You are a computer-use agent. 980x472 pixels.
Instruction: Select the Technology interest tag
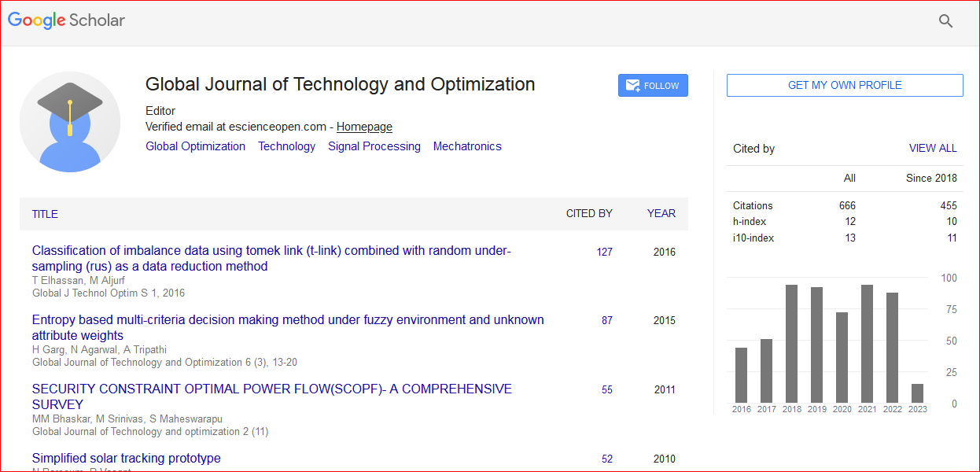tap(286, 146)
